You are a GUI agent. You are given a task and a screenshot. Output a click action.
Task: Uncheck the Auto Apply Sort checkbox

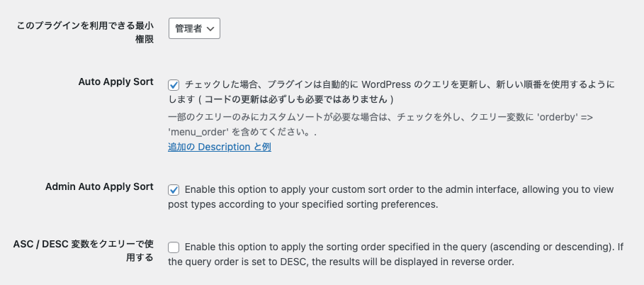[x=174, y=84]
